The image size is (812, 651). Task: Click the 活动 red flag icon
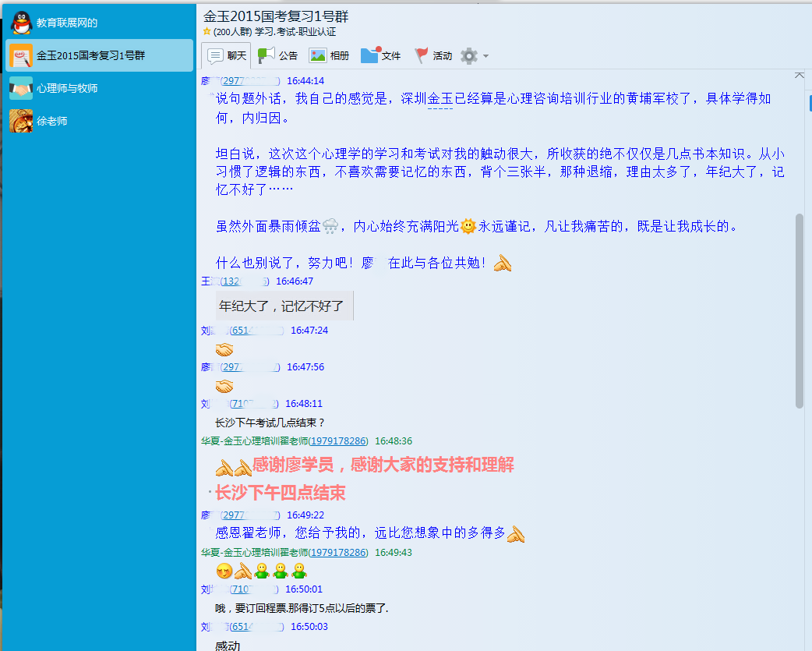[422, 55]
